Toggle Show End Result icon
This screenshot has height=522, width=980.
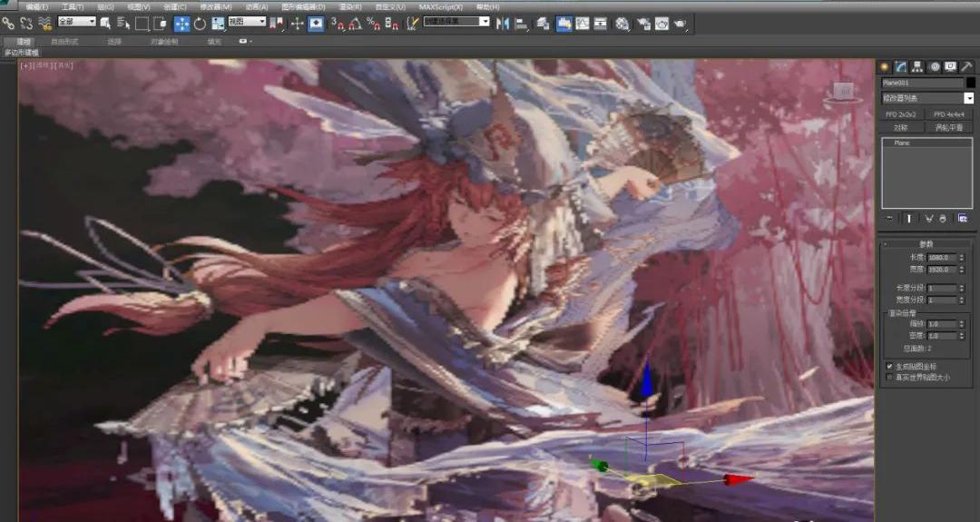[908, 218]
